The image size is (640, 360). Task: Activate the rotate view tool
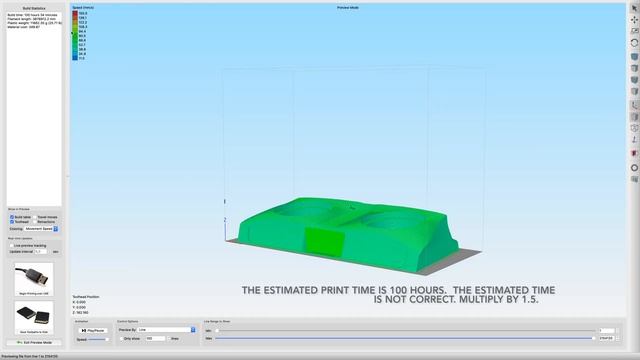pyautogui.click(x=634, y=42)
